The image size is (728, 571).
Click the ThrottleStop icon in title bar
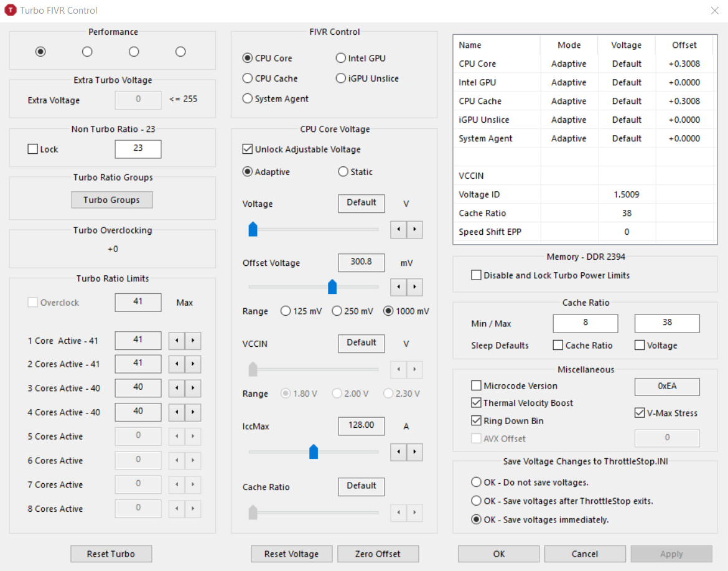(10, 10)
